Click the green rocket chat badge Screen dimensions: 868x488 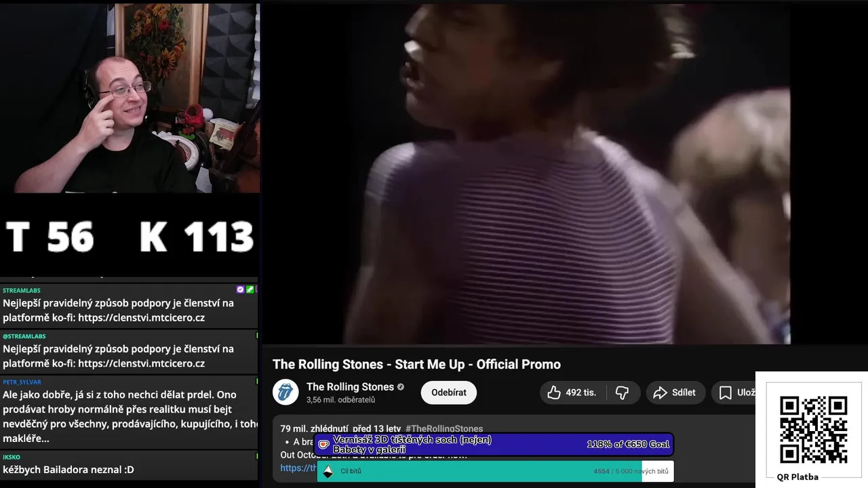tap(250, 289)
